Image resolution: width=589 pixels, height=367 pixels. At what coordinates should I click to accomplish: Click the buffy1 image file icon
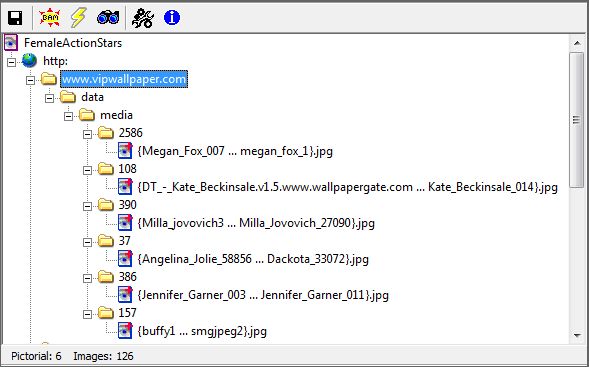(125, 331)
